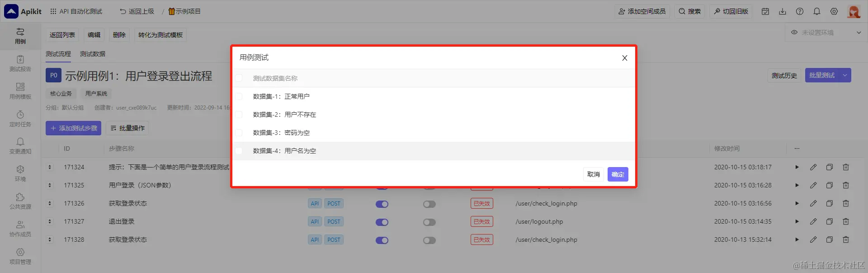The height and width of the screenshot is (273, 868).
Task: Check 数据集-1：正常用户 checkbox
Action: (x=239, y=96)
